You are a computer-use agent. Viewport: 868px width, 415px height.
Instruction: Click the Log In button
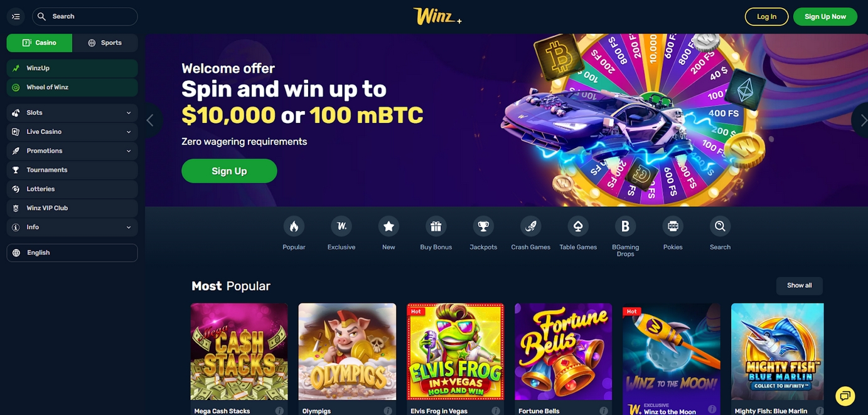click(766, 17)
